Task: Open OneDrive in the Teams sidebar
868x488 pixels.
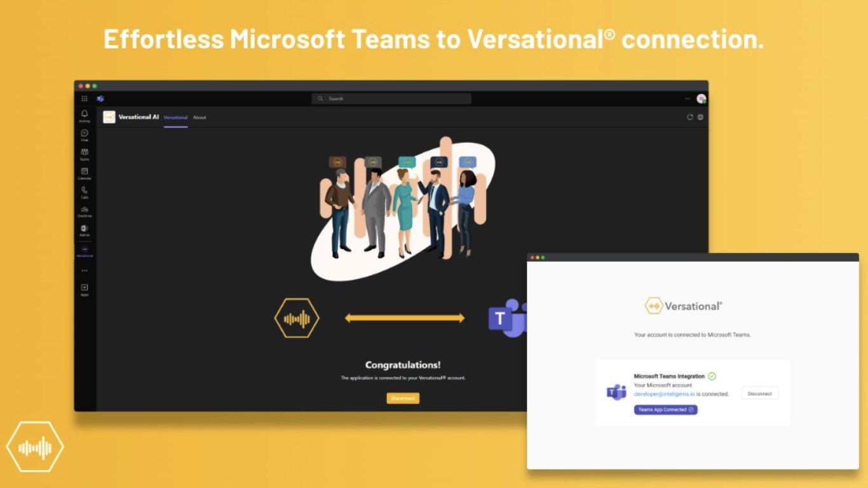Action: (85, 211)
